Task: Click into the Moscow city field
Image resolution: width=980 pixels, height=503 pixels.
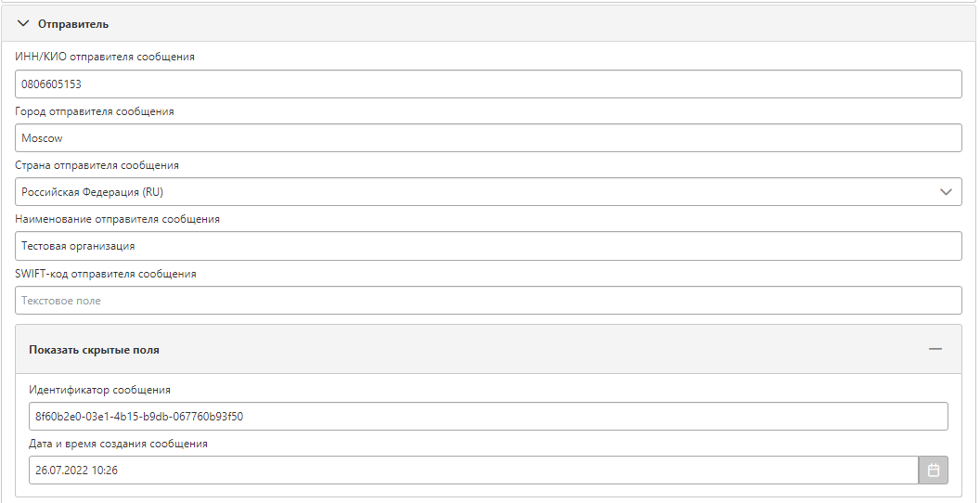Action: [488, 138]
